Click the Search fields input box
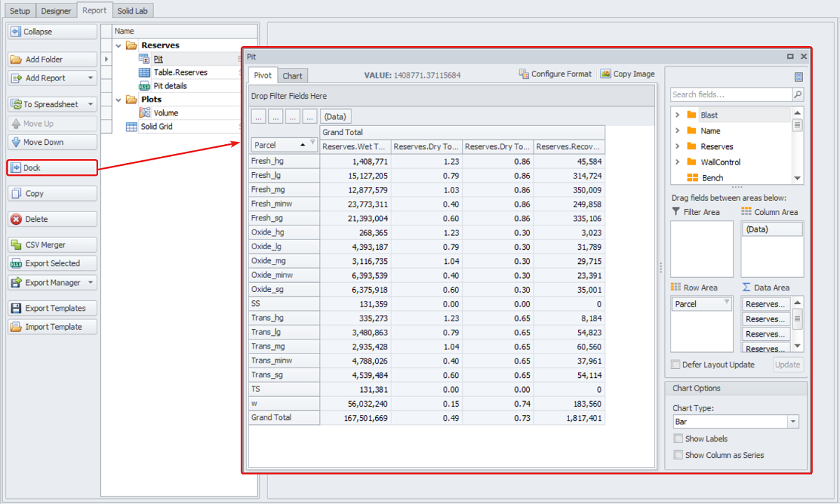This screenshot has width=840, height=504. 730,94
